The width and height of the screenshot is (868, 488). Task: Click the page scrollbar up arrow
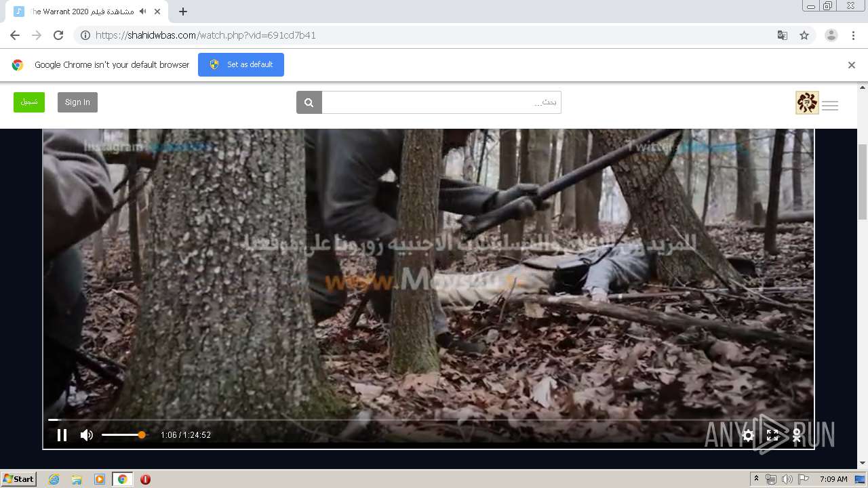point(863,87)
